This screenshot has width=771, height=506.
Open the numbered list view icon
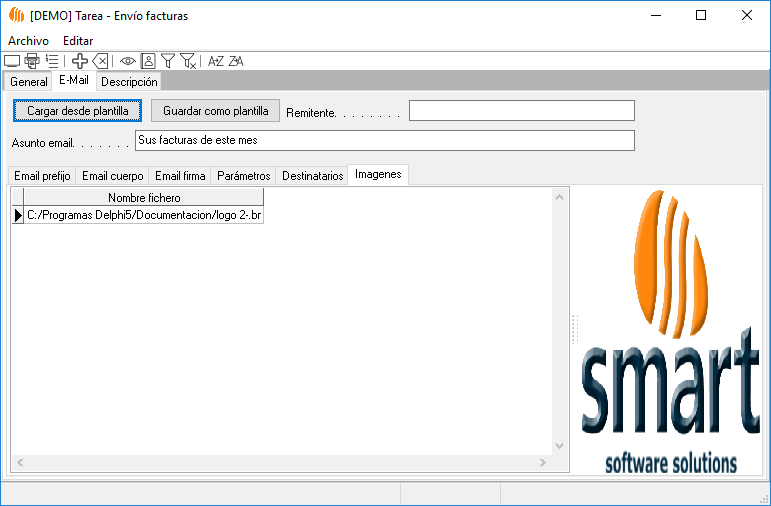(x=52, y=61)
